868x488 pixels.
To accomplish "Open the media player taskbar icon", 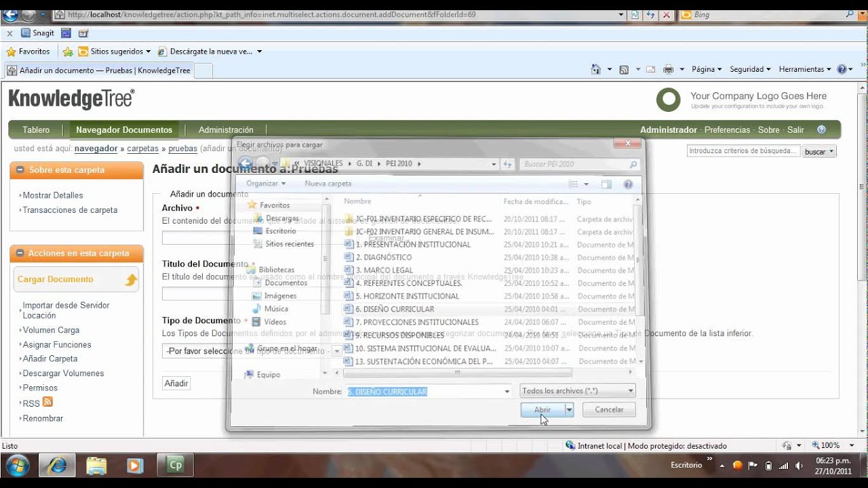I will click(x=136, y=465).
